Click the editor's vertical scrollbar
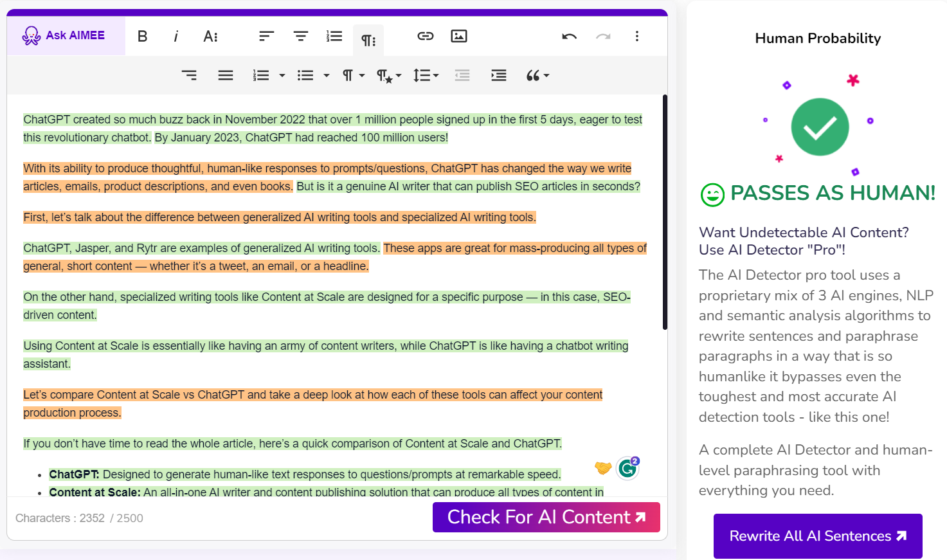 tap(665, 212)
